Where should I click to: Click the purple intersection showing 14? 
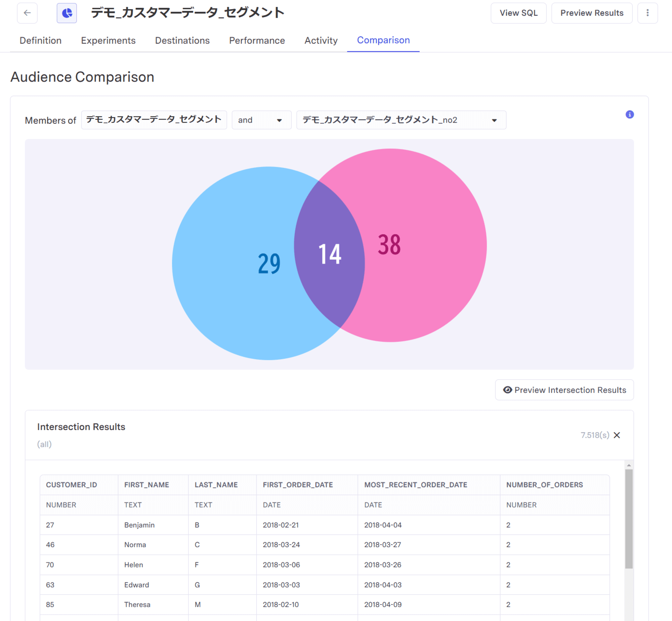[x=330, y=254]
